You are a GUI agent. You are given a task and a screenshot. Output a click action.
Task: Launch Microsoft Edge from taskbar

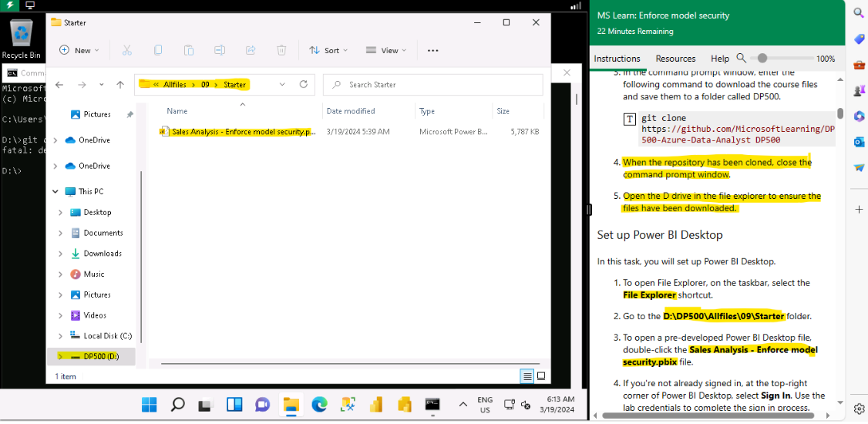click(x=319, y=405)
